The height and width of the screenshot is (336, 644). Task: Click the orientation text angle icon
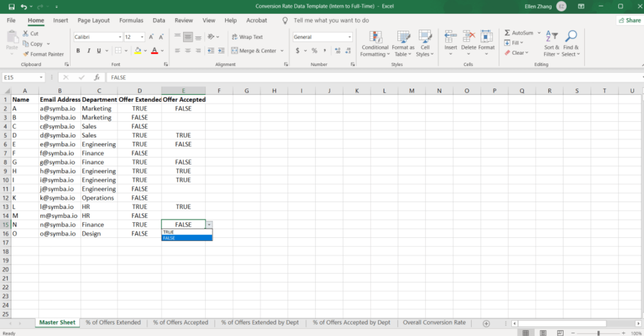(x=211, y=37)
